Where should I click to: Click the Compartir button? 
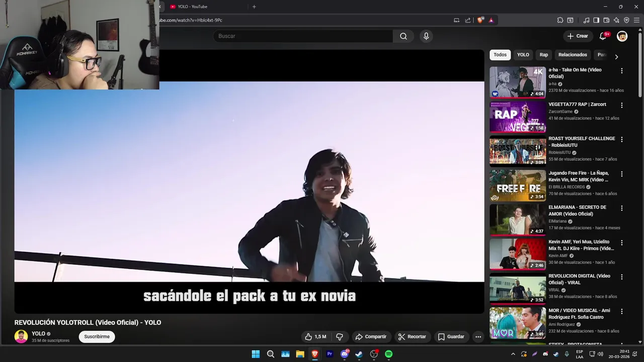pos(371,337)
